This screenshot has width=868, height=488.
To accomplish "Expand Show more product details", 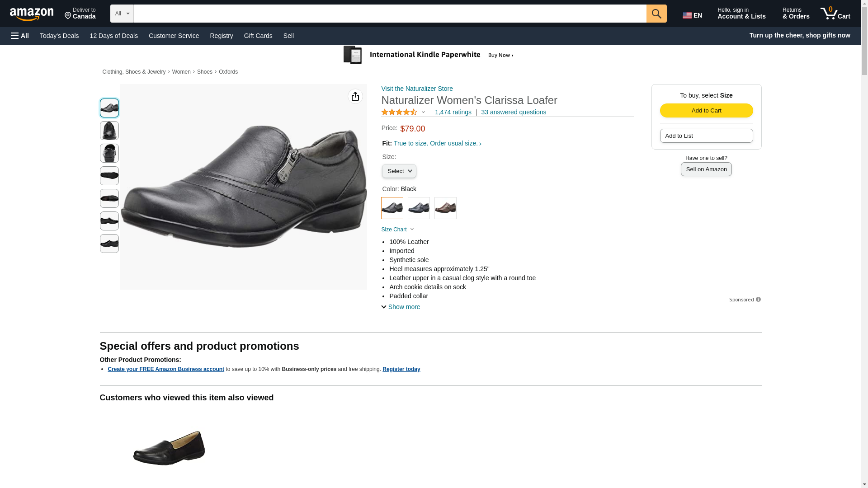I will click(401, 307).
